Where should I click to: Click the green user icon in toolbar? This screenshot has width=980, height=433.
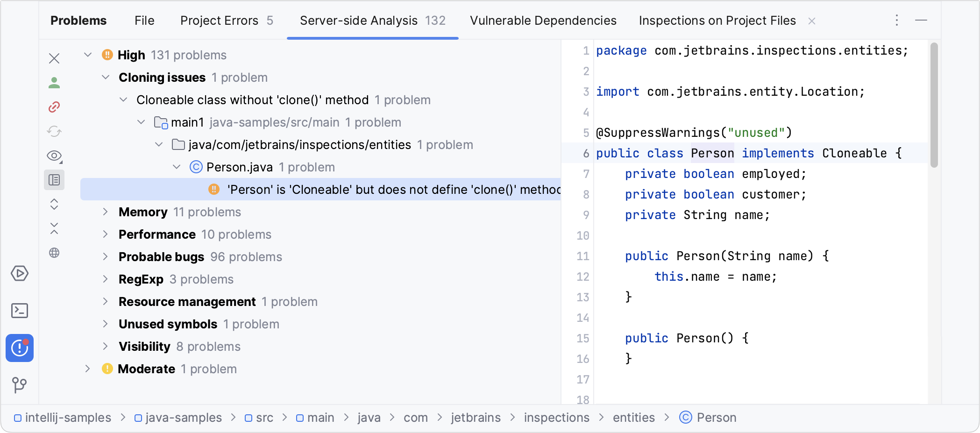54,83
